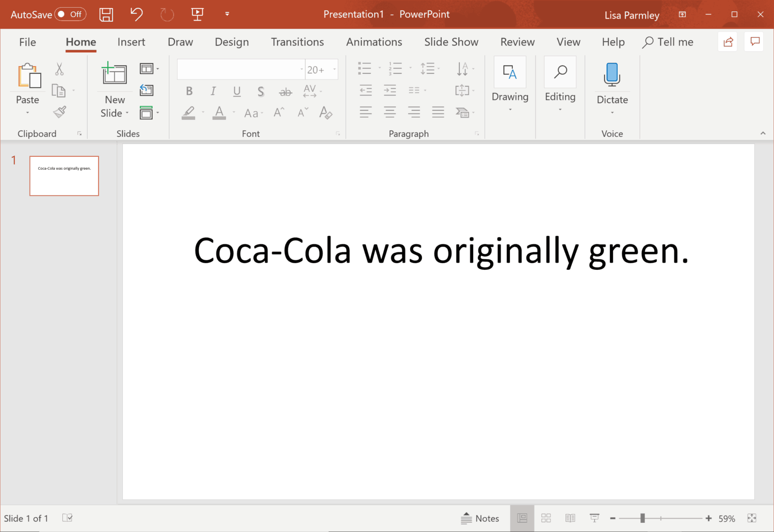
Task: Toggle AutoSave switch on
Action: [71, 14]
